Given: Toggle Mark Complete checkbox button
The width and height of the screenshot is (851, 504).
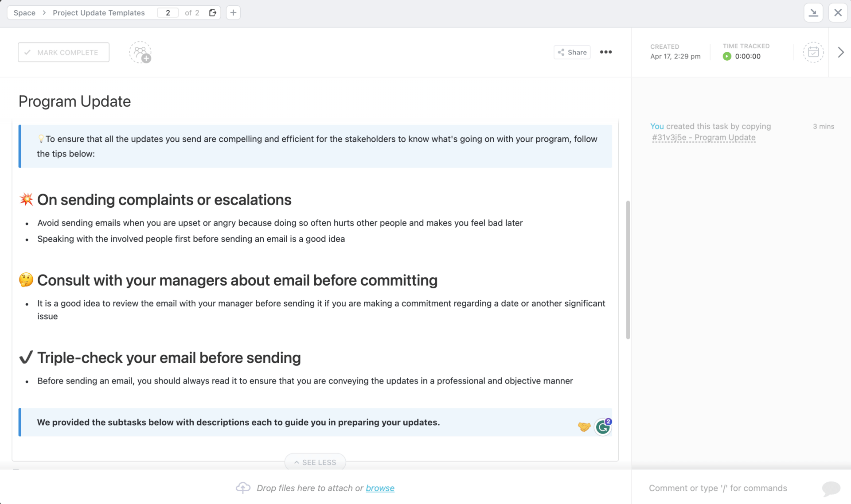Looking at the screenshot, I should click(63, 52).
